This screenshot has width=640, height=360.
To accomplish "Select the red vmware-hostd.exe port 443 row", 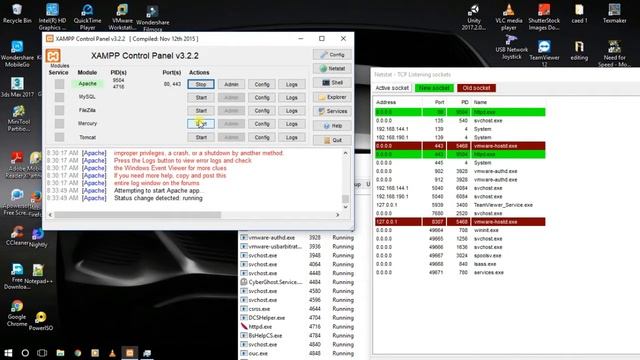I will (460, 146).
